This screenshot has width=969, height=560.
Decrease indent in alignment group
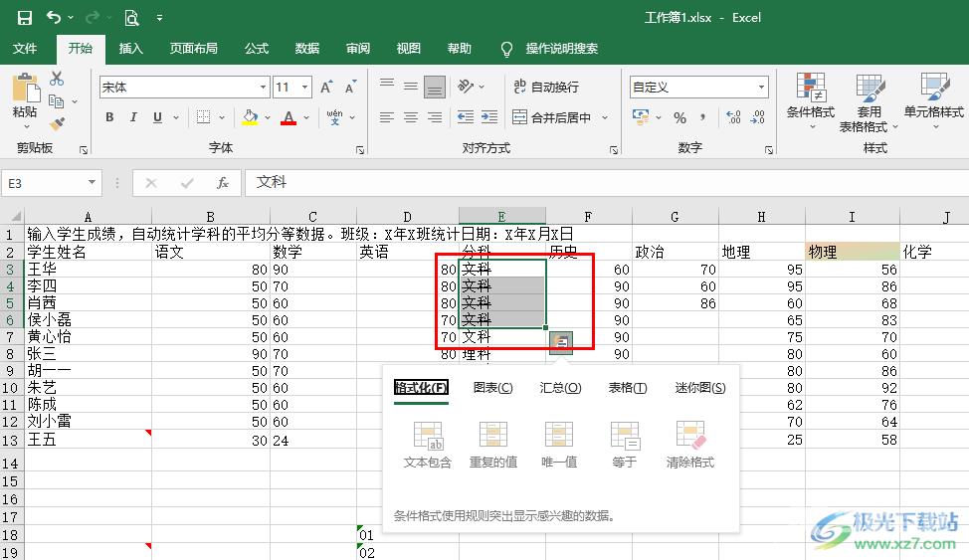point(466,116)
